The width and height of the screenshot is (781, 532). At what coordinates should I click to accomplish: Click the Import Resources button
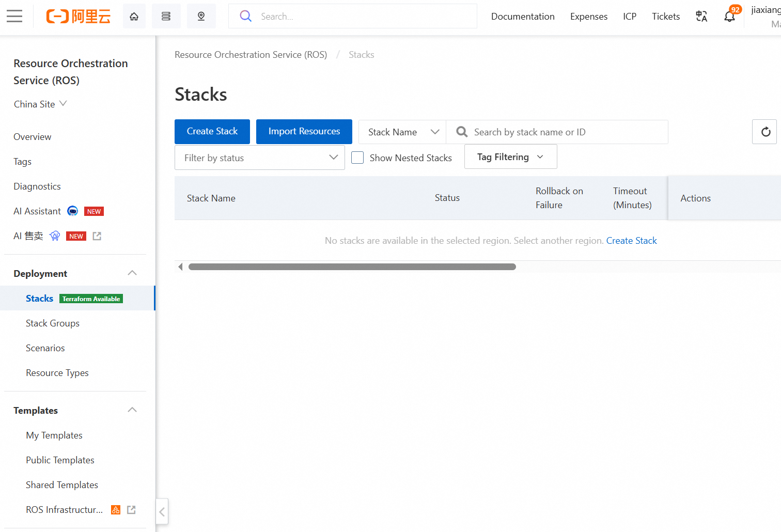pyautogui.click(x=304, y=132)
